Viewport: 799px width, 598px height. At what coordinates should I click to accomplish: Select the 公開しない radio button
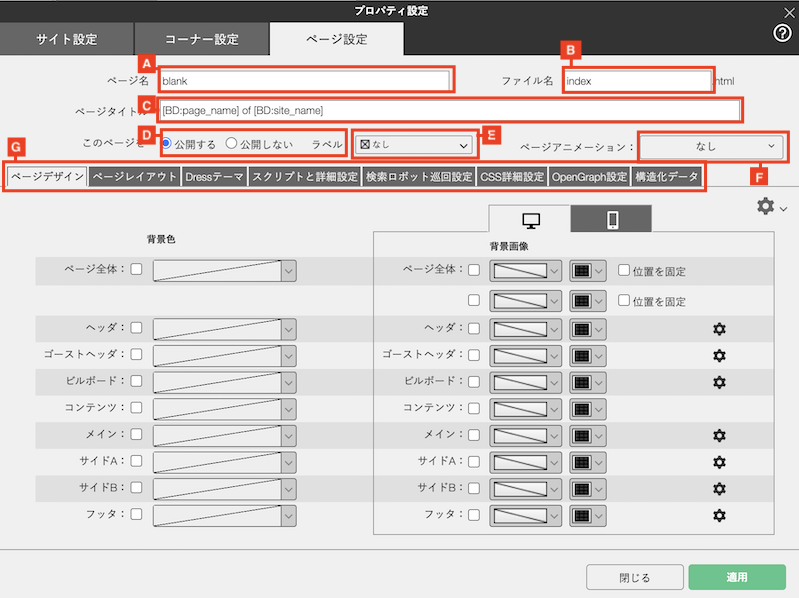pos(231,144)
